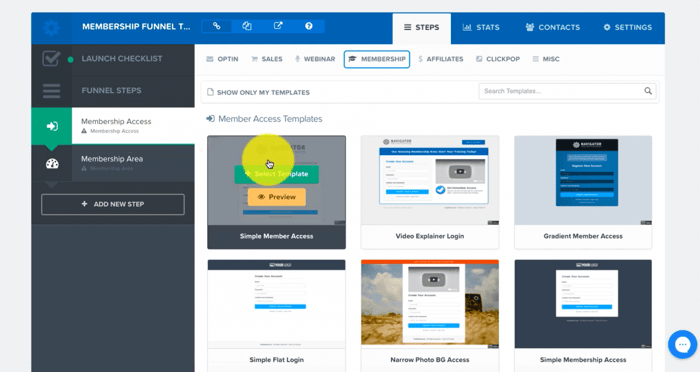Viewport: 700px width, 372px height.
Task: Choose the Gradient Member Access template thumbnail
Action: point(583,180)
